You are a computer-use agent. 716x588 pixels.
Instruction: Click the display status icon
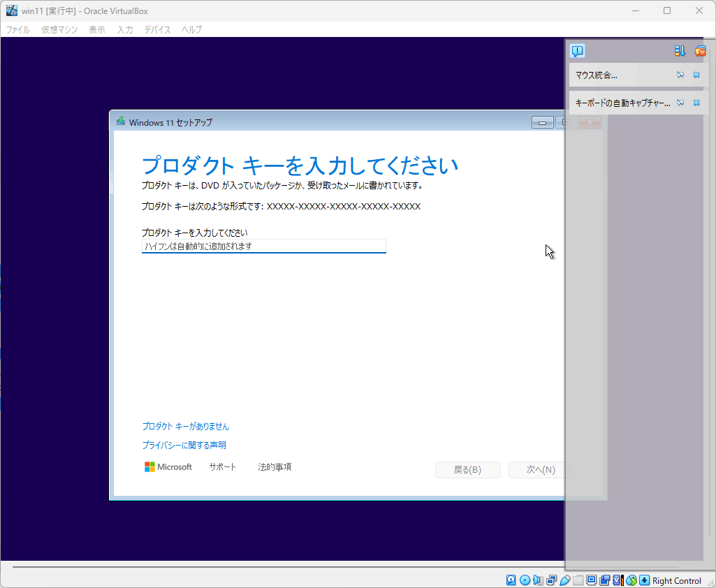(x=592, y=580)
